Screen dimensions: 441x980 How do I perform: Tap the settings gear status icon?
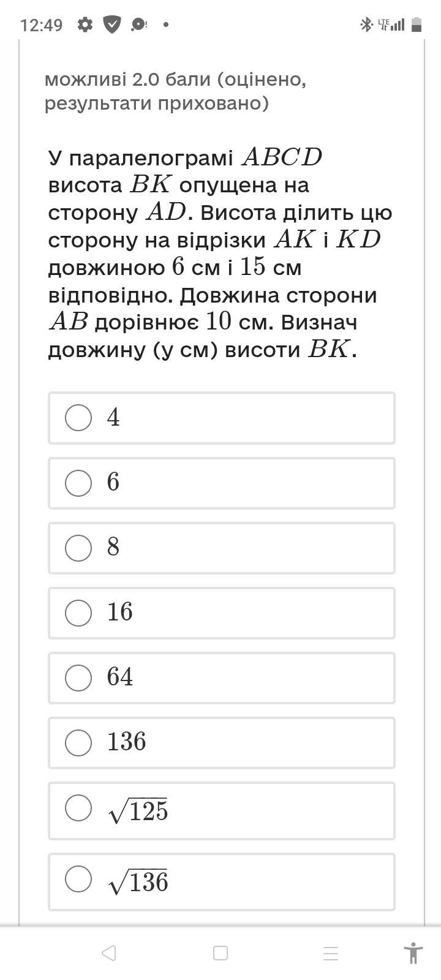tap(85, 24)
